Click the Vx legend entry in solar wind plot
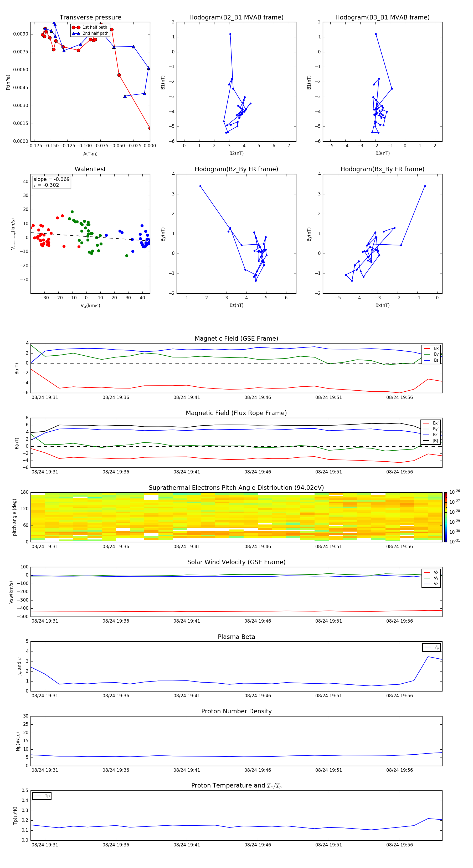This screenshot has width=473, height=868. [431, 572]
